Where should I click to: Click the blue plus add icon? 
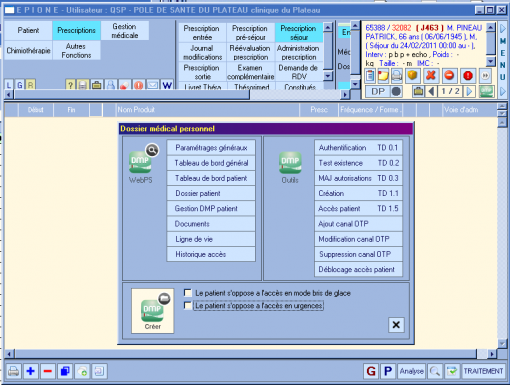coord(31,371)
